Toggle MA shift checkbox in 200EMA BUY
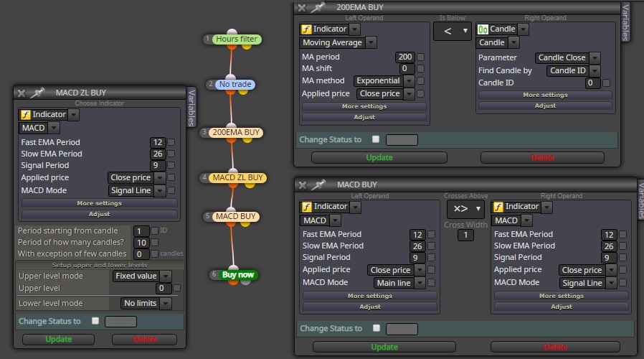The height and width of the screenshot is (359, 644). coord(420,69)
